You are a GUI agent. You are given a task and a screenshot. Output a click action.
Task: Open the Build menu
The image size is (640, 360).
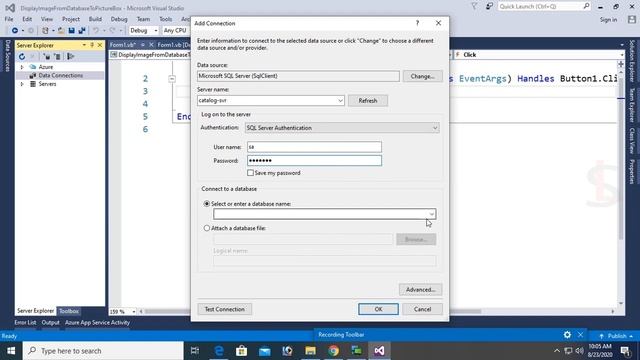[x=95, y=19]
